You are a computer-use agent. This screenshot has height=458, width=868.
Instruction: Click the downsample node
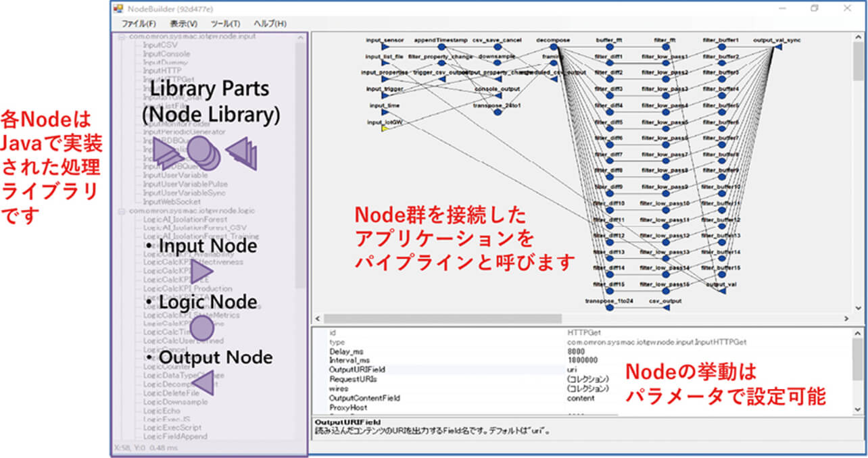point(497,63)
